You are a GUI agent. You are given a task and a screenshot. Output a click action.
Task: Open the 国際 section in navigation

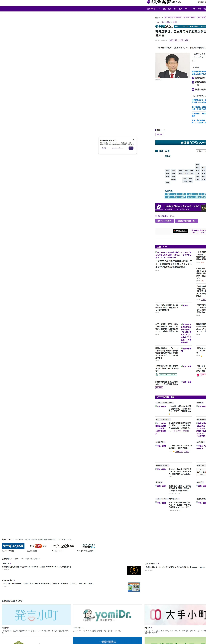tap(194, 9)
